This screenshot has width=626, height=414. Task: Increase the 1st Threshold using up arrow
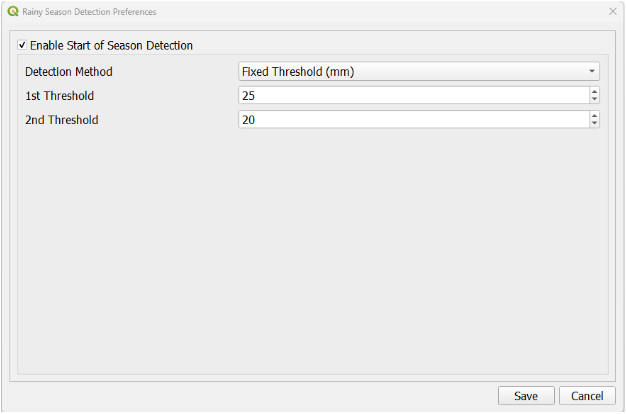[x=594, y=92]
